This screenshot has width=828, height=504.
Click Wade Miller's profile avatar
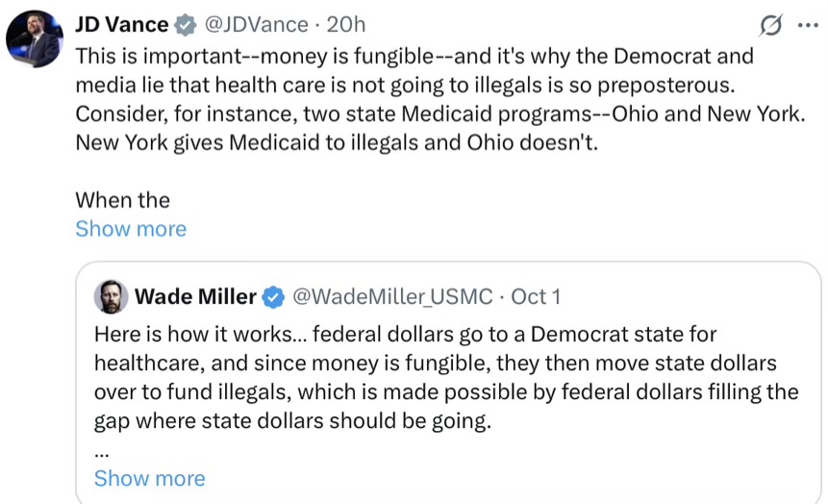(x=111, y=297)
